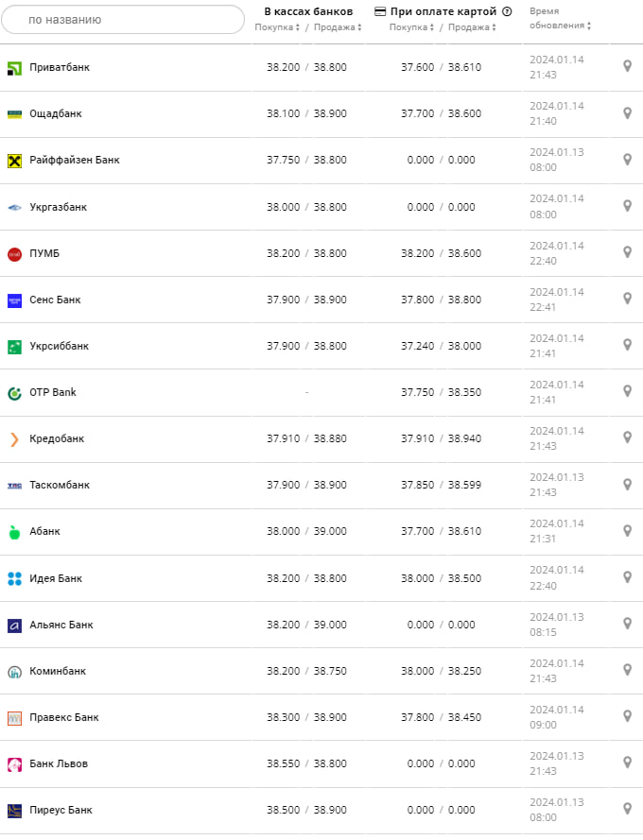643x840 pixels.
Task: Click the Идея Банк logo
Action: coord(14,578)
